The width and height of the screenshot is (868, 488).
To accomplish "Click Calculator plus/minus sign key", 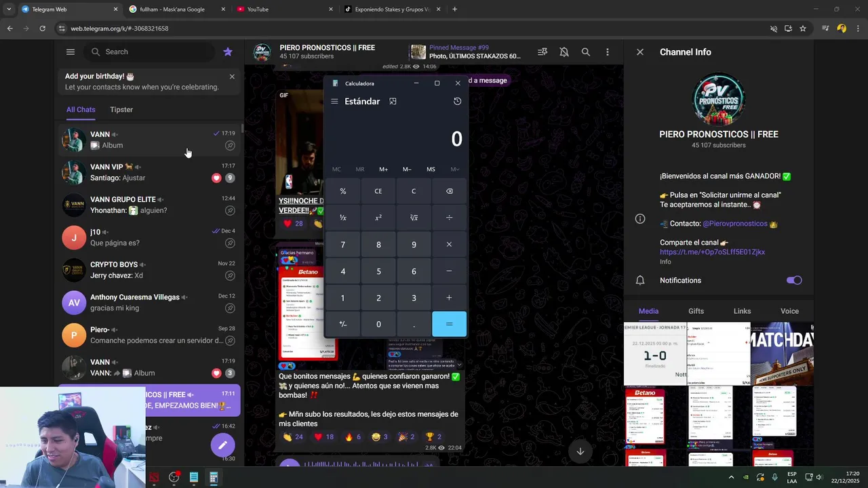I will (342, 324).
